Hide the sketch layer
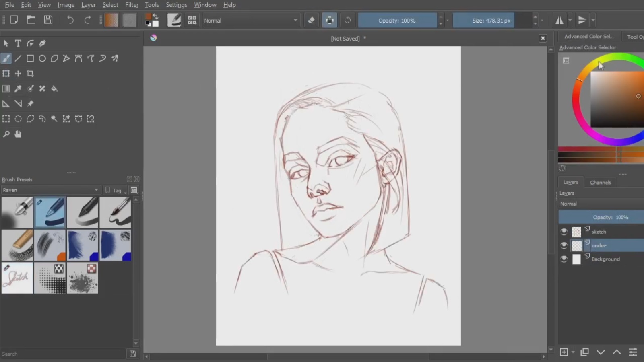Image resolution: width=644 pixels, height=362 pixels. 564,232
